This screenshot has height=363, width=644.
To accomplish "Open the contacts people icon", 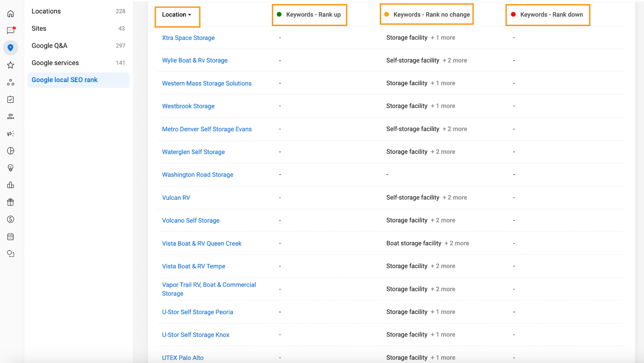I will 10,116.
